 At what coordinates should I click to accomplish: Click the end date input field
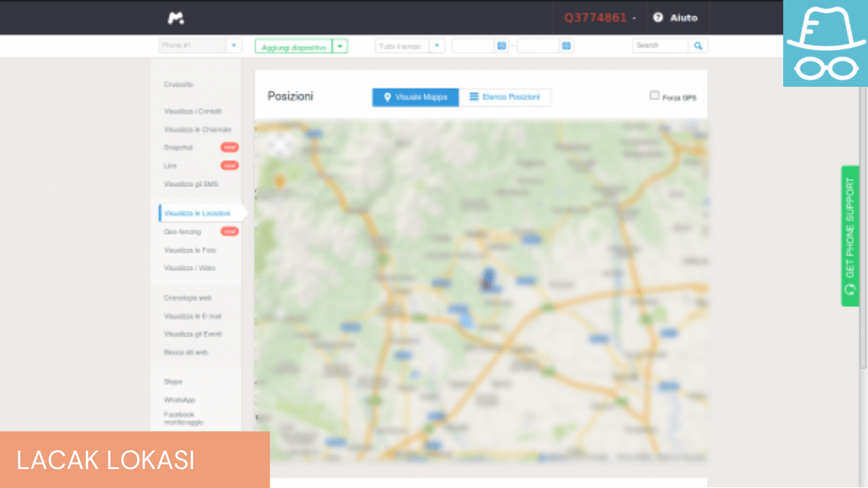(538, 45)
